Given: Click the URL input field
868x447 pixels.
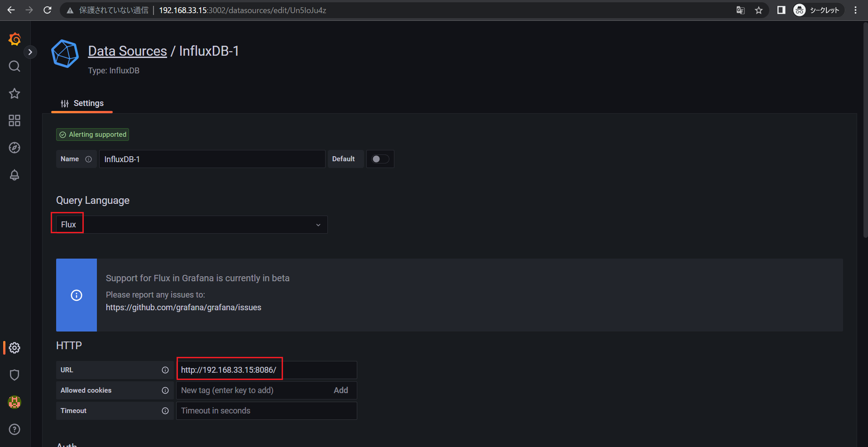Looking at the screenshot, I should pos(266,370).
